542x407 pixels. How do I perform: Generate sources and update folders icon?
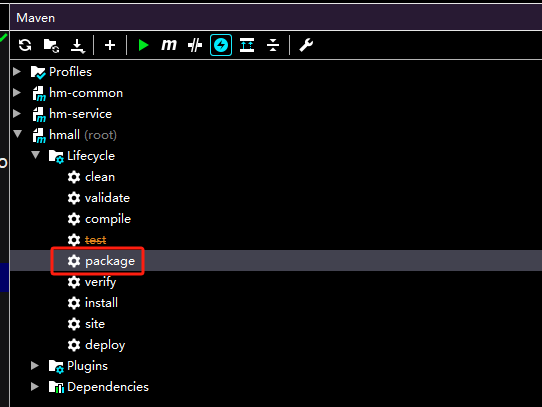(51, 46)
